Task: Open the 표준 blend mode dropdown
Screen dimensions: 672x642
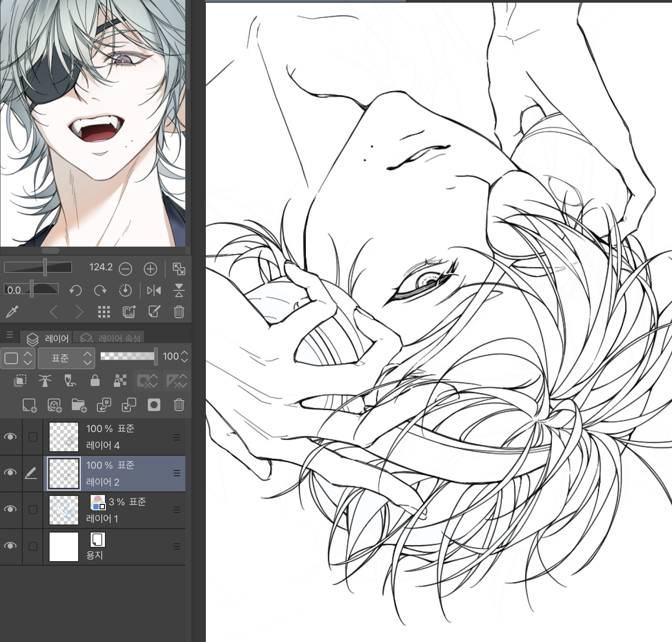Action: coord(66,358)
